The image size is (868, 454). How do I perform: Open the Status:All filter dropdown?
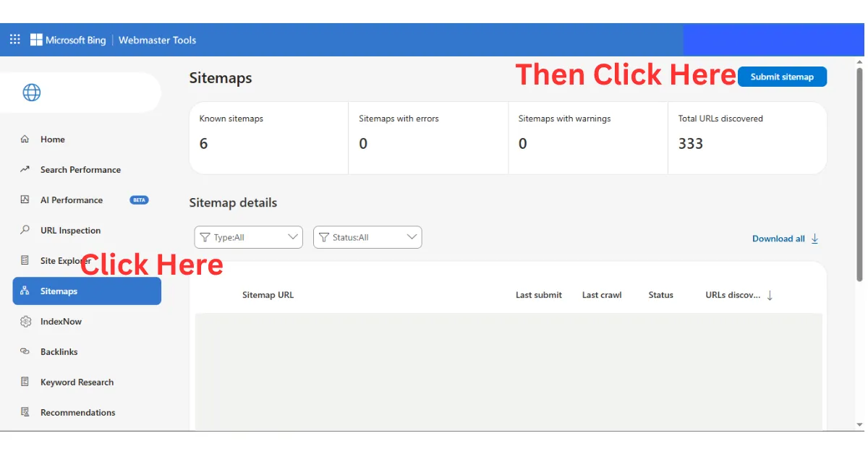[367, 237]
